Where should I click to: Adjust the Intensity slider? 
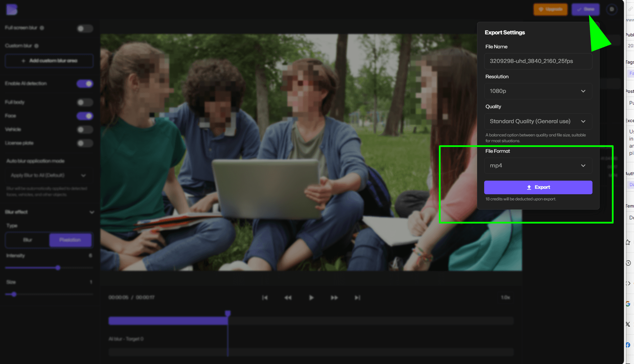(58, 267)
